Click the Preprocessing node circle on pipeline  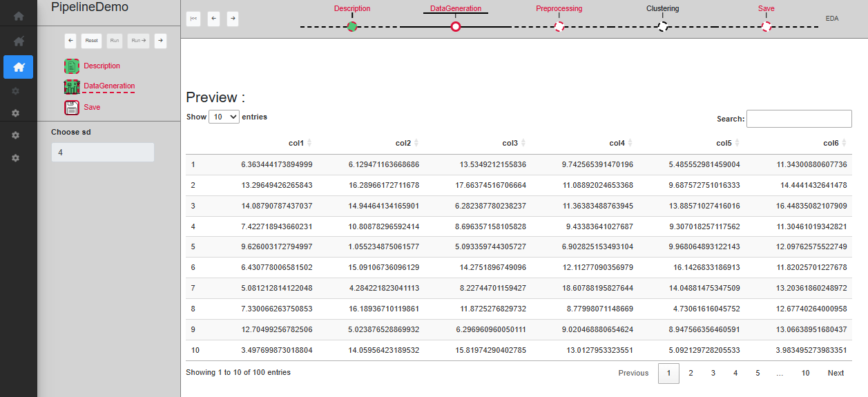(559, 27)
